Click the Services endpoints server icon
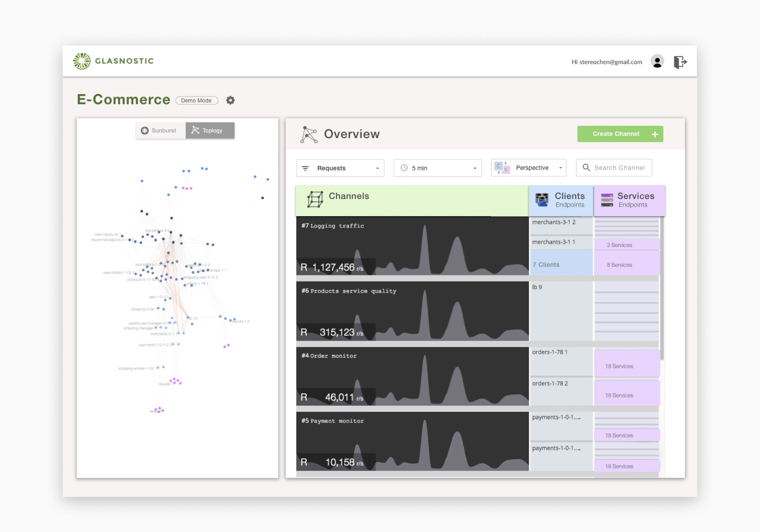The width and height of the screenshot is (760, 532). click(607, 200)
